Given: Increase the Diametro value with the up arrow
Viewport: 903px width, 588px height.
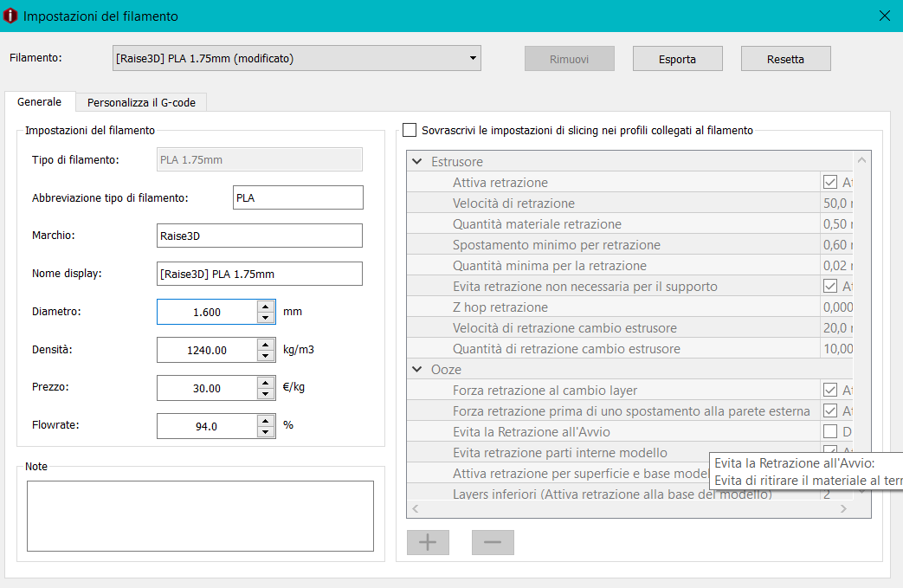Looking at the screenshot, I should click(266, 307).
